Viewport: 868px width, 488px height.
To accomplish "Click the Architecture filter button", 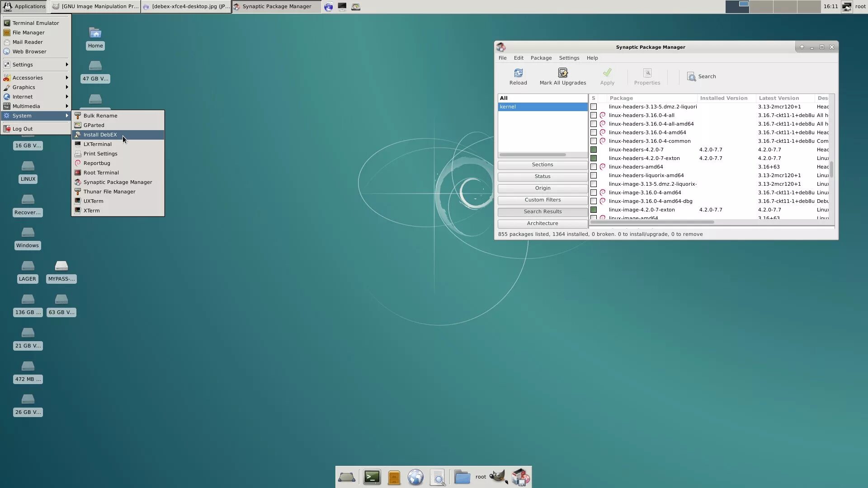I will pyautogui.click(x=542, y=223).
